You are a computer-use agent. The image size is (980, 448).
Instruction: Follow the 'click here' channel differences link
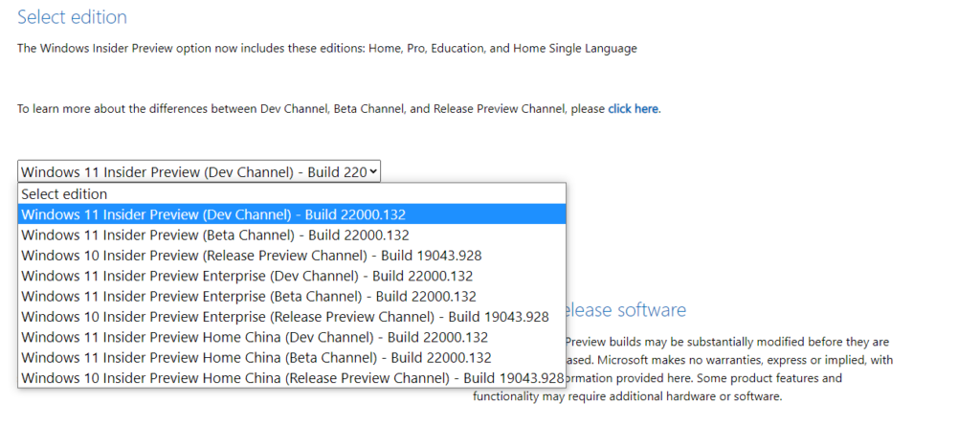click(633, 109)
